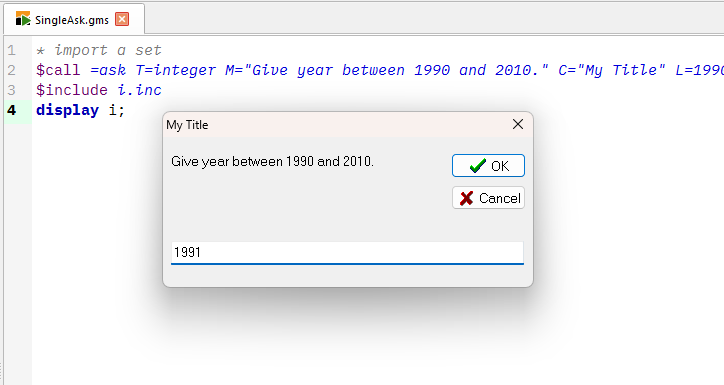Screen dimensions: 724x385
Task: Click the T=integer argument on line 2
Action: point(175,70)
